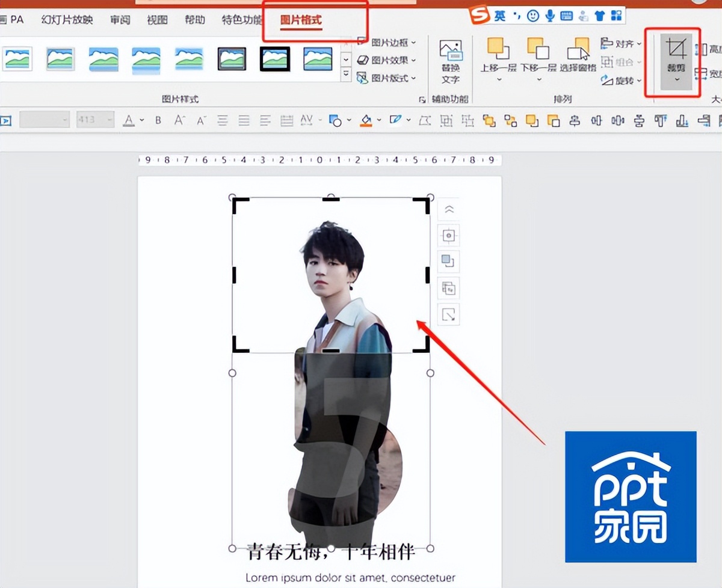Image resolution: width=722 pixels, height=588 pixels.
Task: Click the columns text layout icon
Action: coord(287,121)
